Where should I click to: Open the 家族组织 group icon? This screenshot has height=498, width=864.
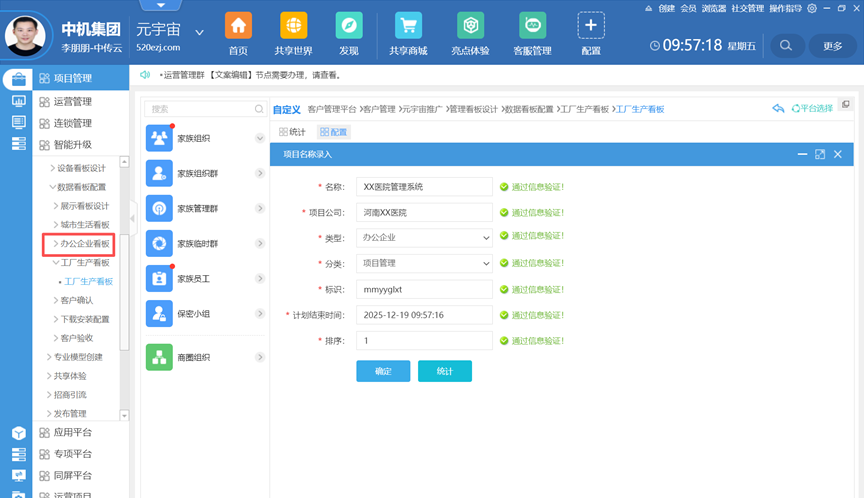159,139
